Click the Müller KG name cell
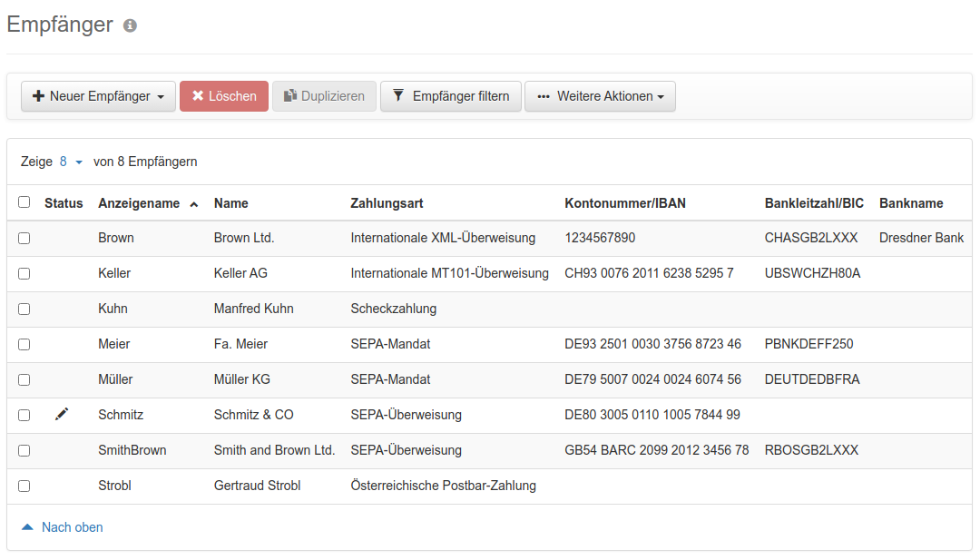This screenshot has height=560, width=980. coord(242,379)
